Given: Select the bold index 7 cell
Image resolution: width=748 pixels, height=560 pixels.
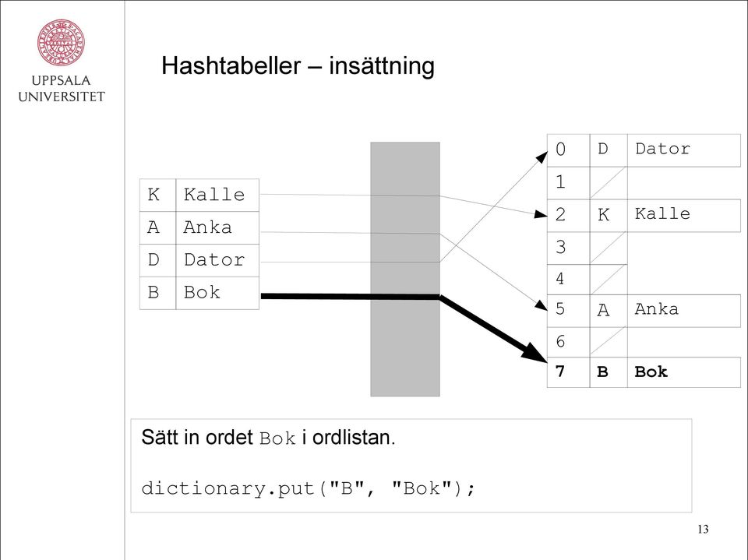Looking at the screenshot, I should coord(568,372).
